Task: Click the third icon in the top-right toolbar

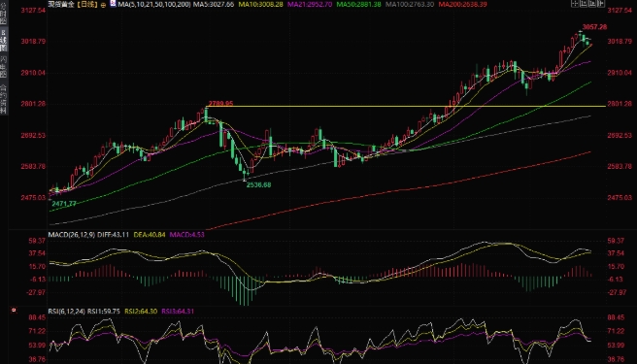Action: (x=592, y=3)
